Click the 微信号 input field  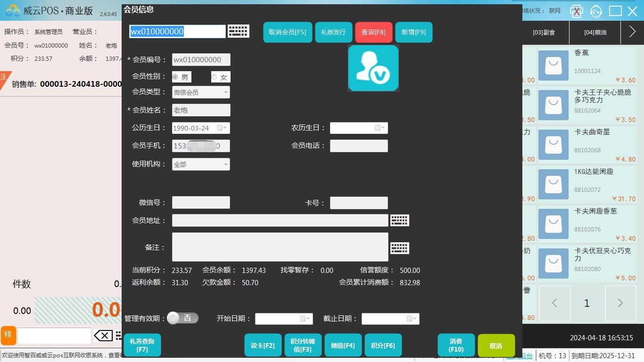click(201, 203)
